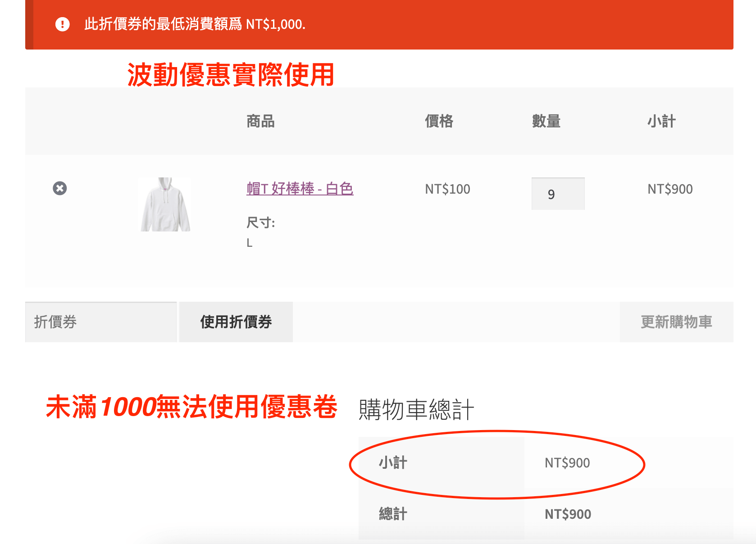Click the NT$100 unit price
This screenshot has width=756, height=544.
(447, 189)
